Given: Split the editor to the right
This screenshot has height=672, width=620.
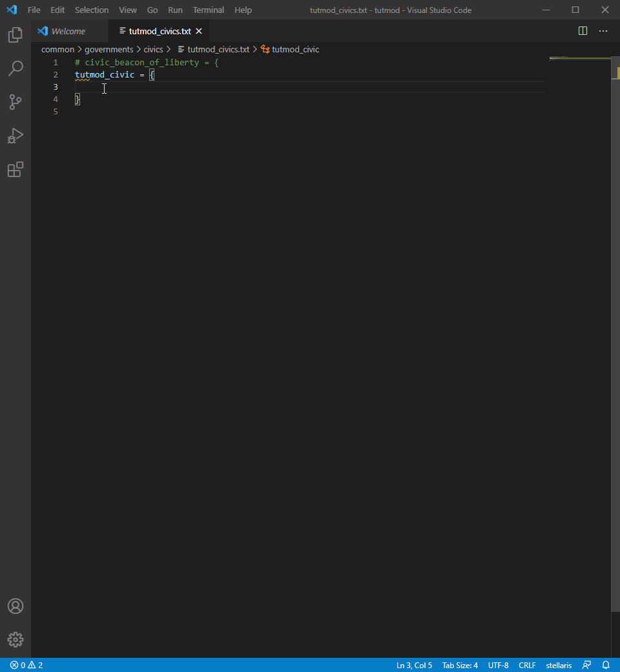Looking at the screenshot, I should tap(583, 31).
